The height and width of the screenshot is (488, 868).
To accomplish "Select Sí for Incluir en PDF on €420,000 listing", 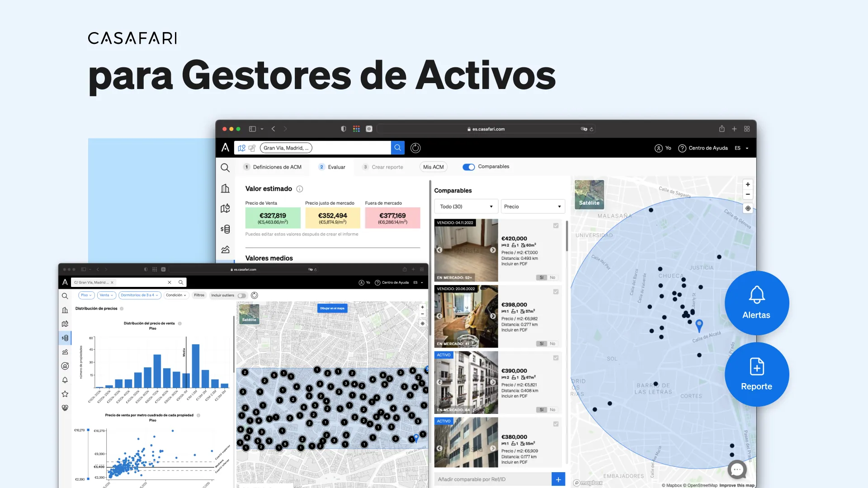I will (542, 277).
